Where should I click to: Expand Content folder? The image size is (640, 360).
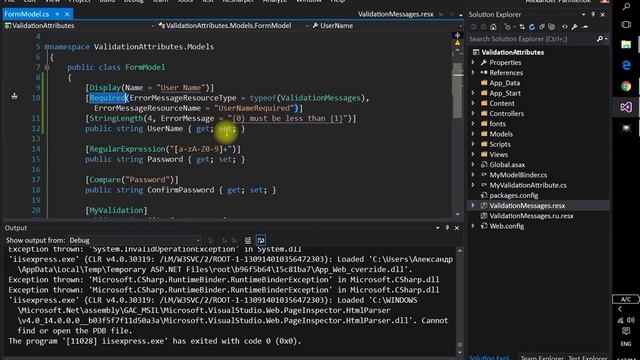473,103
